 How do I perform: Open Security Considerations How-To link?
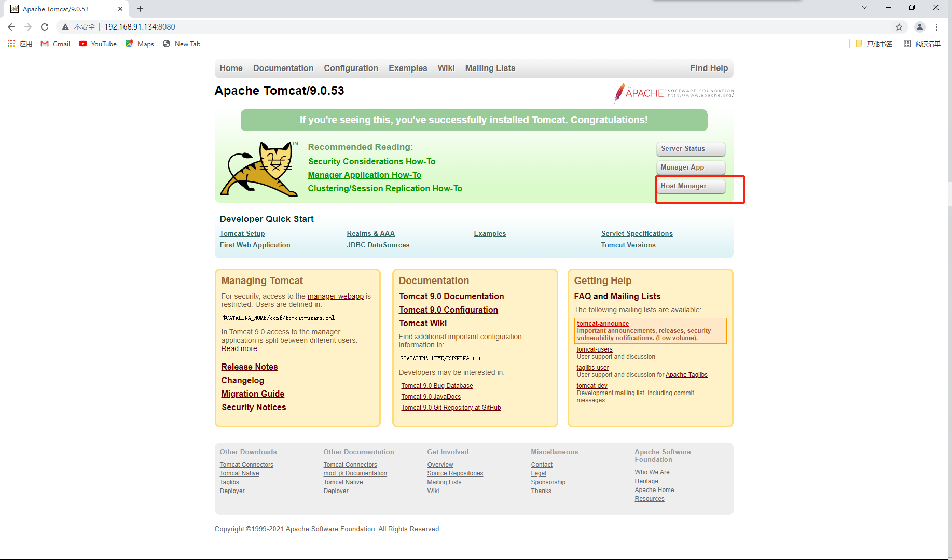coord(372,162)
